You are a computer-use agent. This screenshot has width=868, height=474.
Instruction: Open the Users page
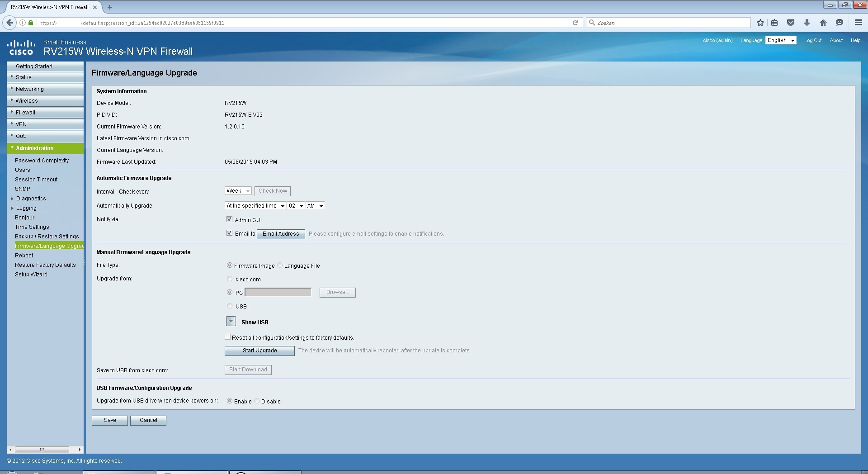click(x=23, y=170)
